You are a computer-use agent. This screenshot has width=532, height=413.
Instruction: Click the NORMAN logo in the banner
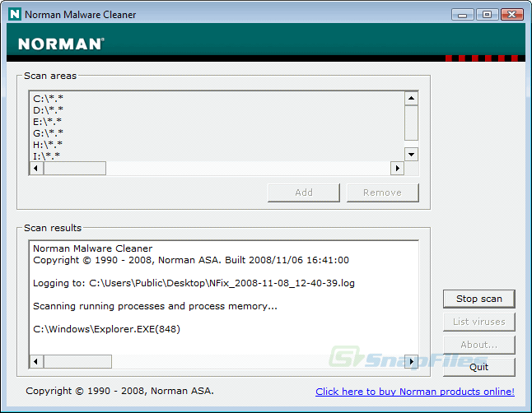[x=61, y=44]
